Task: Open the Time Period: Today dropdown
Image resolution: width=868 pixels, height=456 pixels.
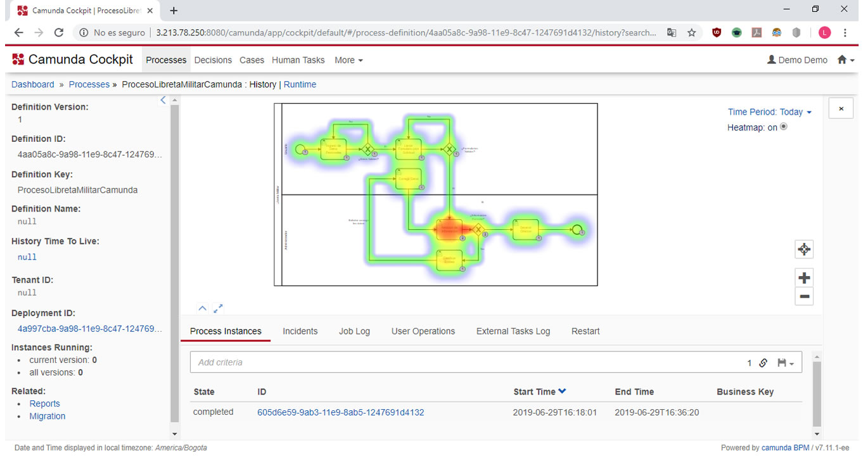Action: (x=770, y=112)
